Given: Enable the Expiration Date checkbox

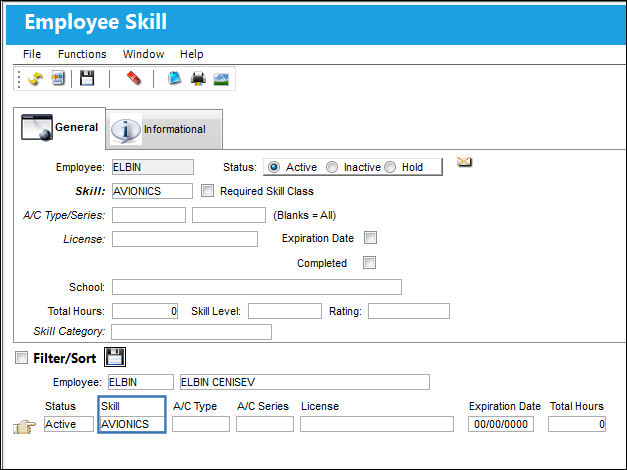Looking at the screenshot, I should [370, 238].
